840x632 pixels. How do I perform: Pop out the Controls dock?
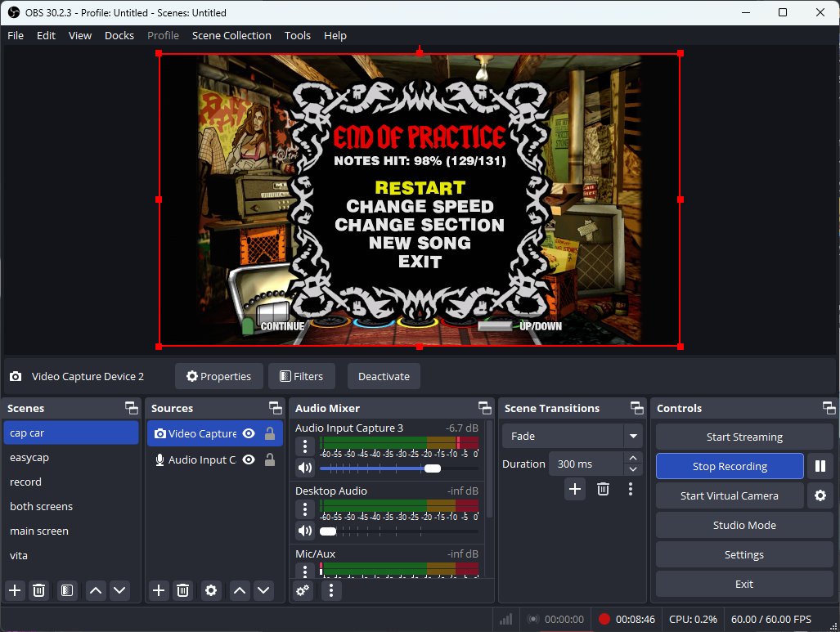coord(829,408)
